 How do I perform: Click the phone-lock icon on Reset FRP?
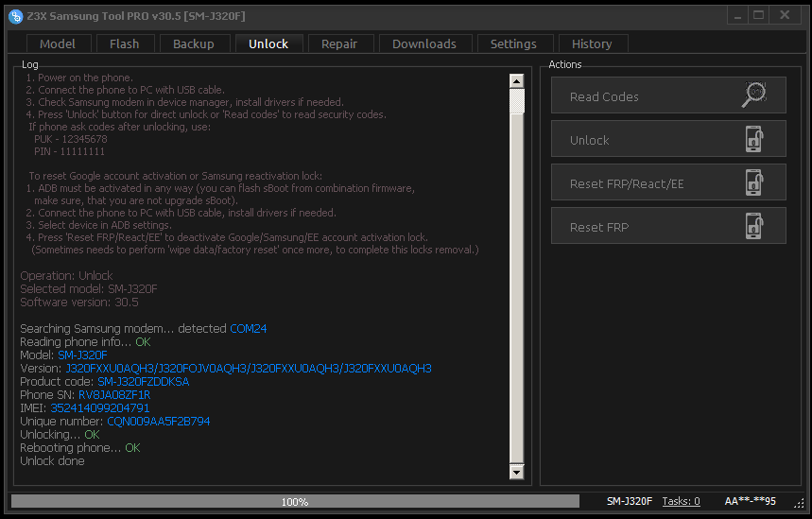[754, 226]
